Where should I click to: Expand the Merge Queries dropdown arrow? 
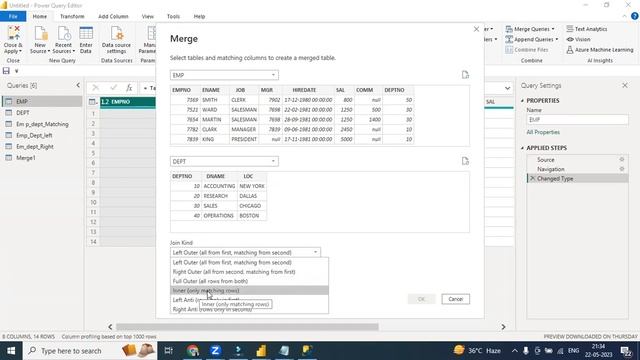pyautogui.click(x=553, y=29)
